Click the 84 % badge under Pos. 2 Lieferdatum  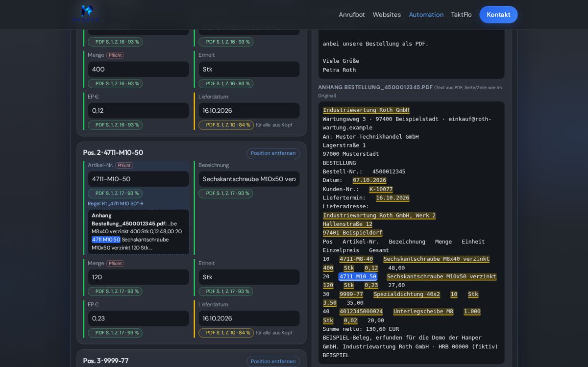[226, 333]
